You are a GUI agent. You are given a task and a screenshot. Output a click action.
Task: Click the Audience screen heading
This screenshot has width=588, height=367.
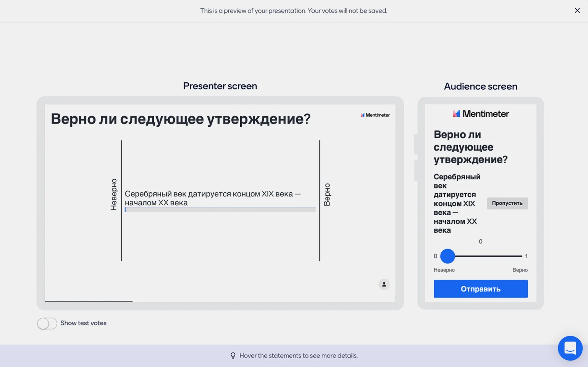[480, 86]
